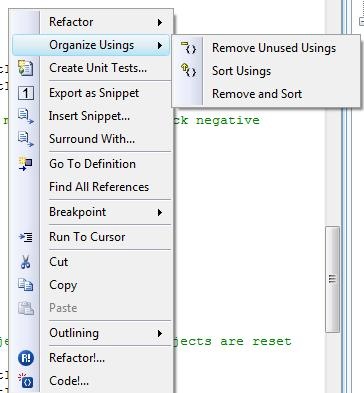The height and width of the screenshot is (393, 364).
Task: Expand the Breakpoint submenu arrow
Action: click(160, 212)
